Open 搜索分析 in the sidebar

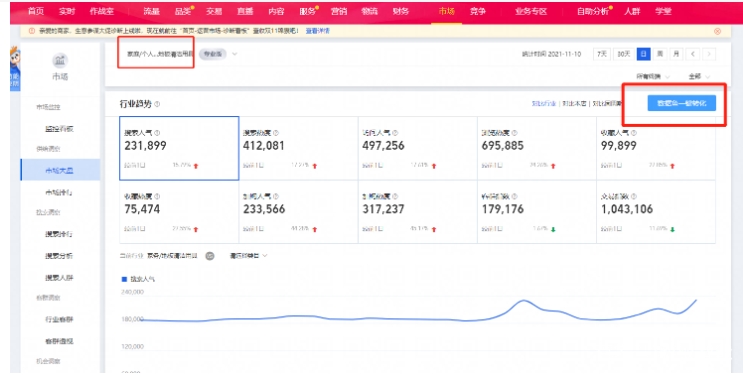tap(59, 256)
